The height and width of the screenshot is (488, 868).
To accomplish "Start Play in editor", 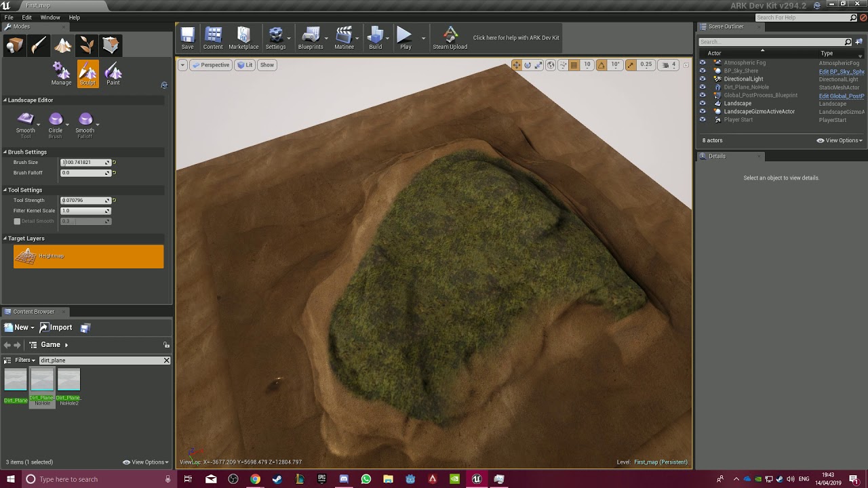I will tap(406, 38).
